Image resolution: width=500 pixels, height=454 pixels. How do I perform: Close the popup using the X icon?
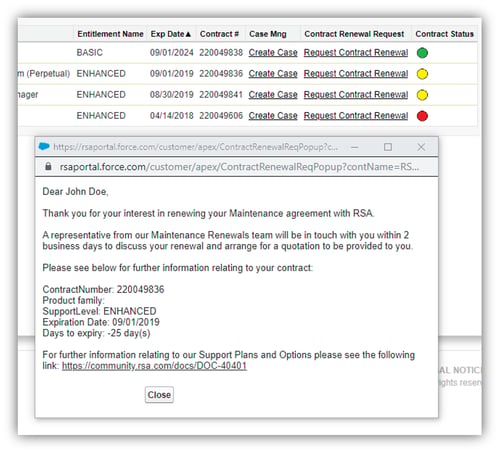pyautogui.click(x=421, y=147)
